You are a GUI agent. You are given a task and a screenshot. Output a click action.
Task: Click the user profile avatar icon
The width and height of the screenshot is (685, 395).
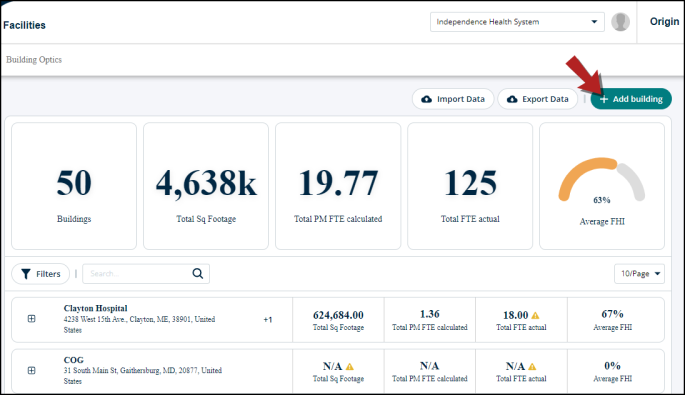pyautogui.click(x=620, y=22)
